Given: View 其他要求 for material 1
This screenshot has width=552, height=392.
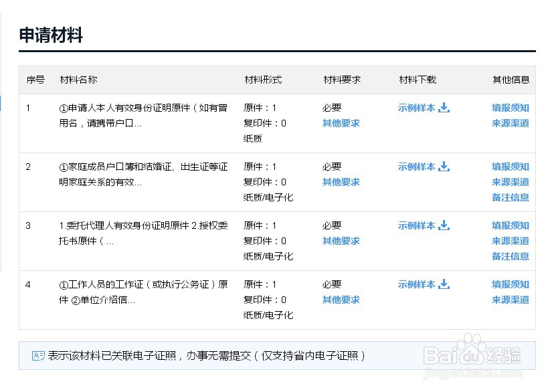Looking at the screenshot, I should (x=341, y=123).
